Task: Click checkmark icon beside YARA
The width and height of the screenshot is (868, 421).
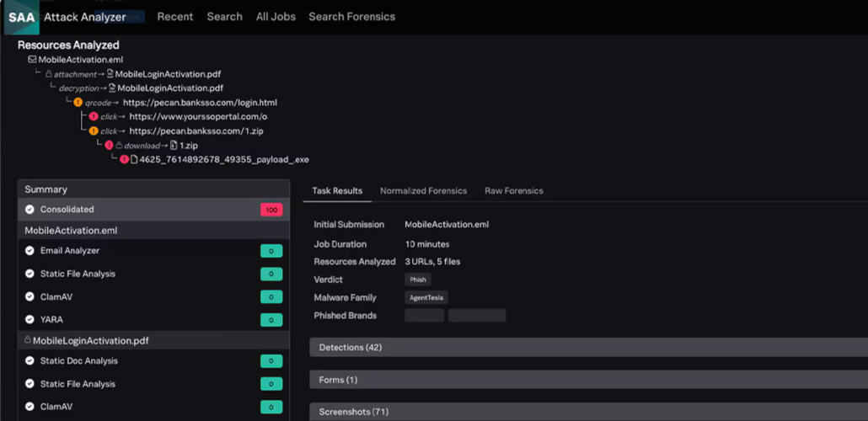Action: click(x=29, y=319)
